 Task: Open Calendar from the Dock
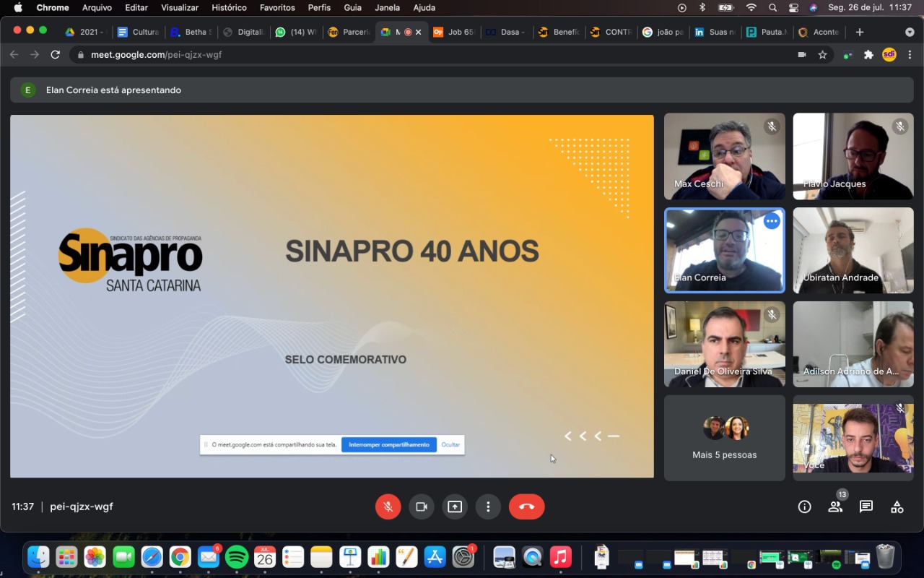click(265, 557)
